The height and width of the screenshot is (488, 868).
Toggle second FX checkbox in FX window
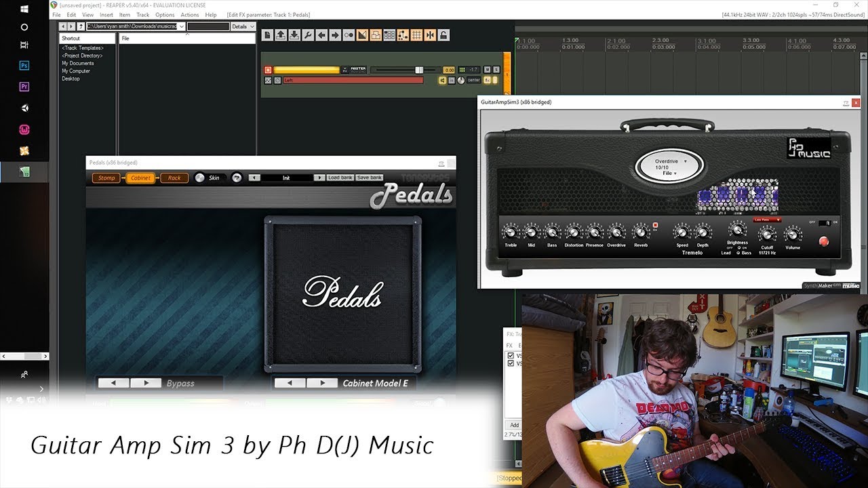(511, 363)
